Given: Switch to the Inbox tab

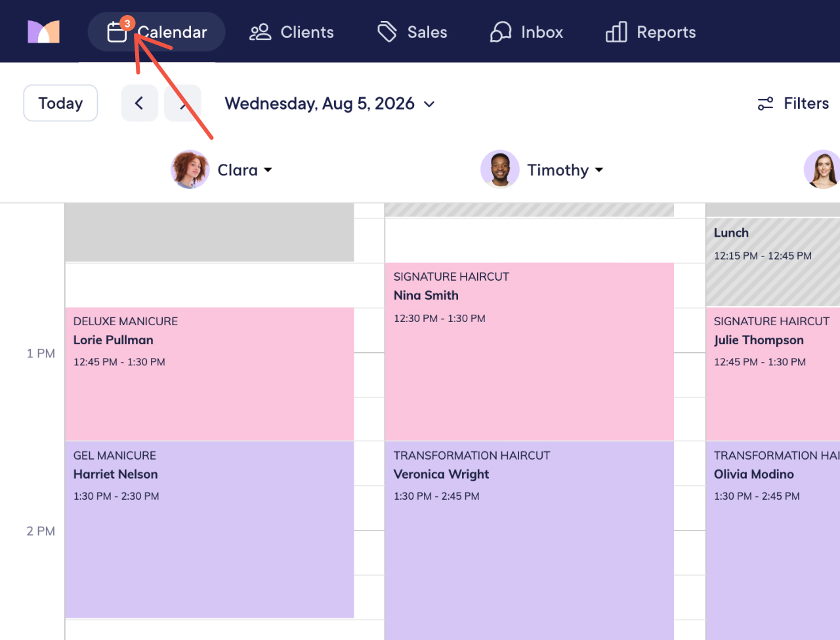Looking at the screenshot, I should pyautogui.click(x=526, y=31).
